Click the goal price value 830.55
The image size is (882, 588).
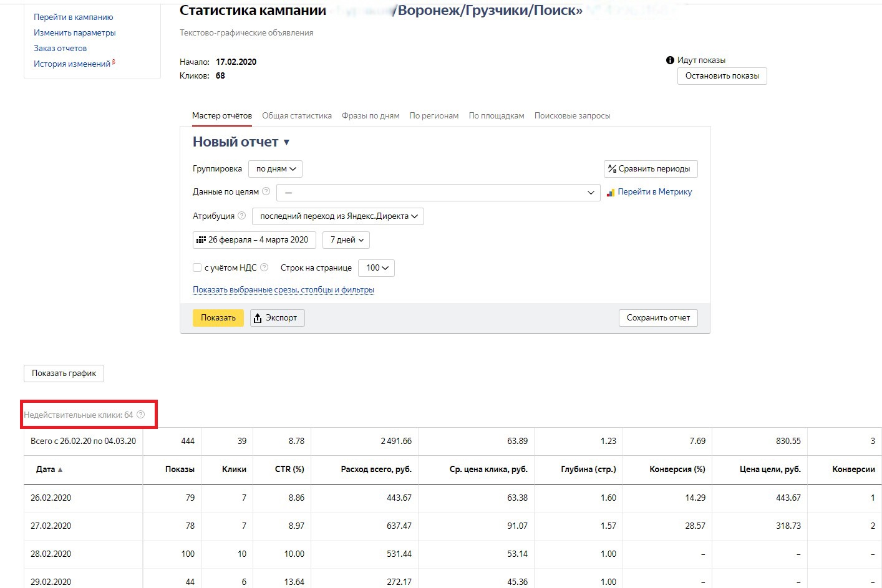[x=788, y=441]
